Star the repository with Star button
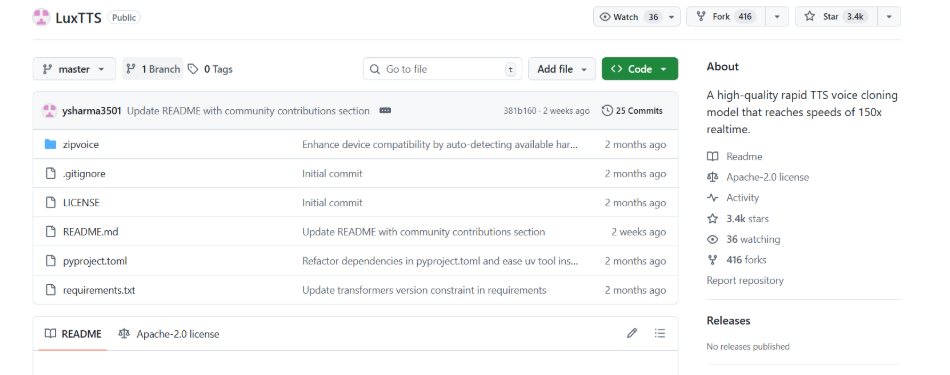Screen dimensions: 950x375 click(x=836, y=17)
